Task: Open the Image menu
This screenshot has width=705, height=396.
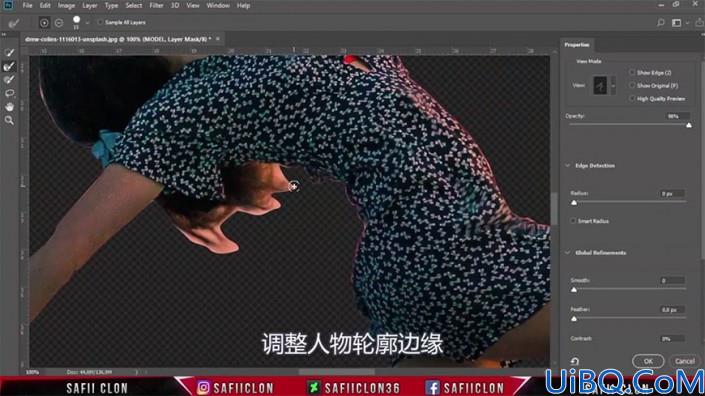Action: (x=66, y=5)
